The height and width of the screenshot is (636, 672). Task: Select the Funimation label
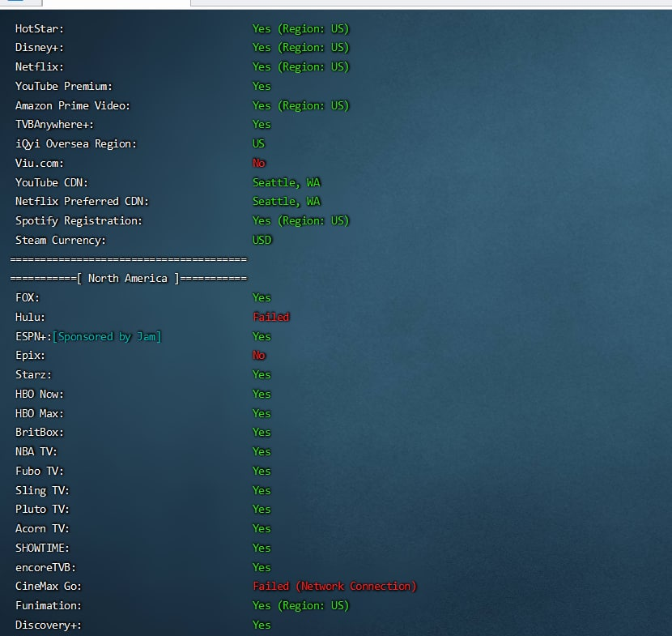coord(49,605)
